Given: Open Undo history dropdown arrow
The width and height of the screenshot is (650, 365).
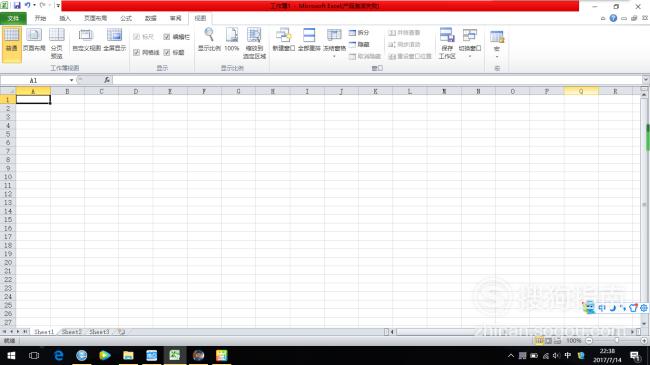Looking at the screenshot, I should pyautogui.click(x=34, y=5).
